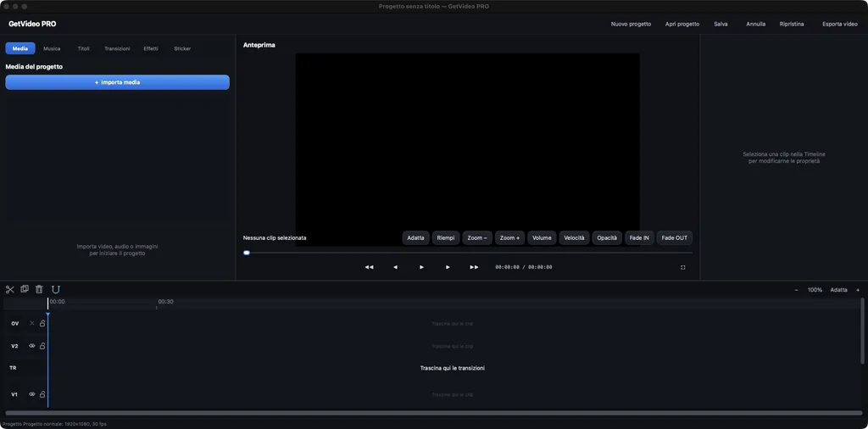
Task: Click the trash delete icon
Action: pyautogui.click(x=39, y=289)
